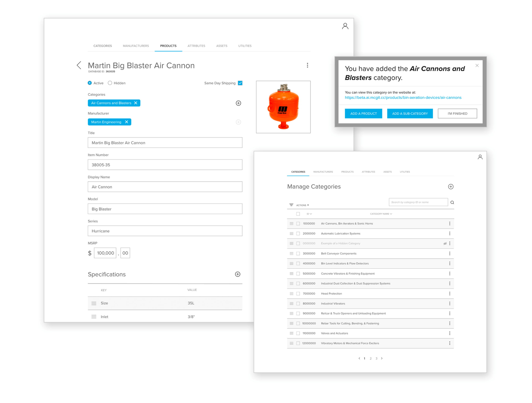Toggle the select-all checkbox in category table header
Screen dimensions: 532x403
point(298,214)
